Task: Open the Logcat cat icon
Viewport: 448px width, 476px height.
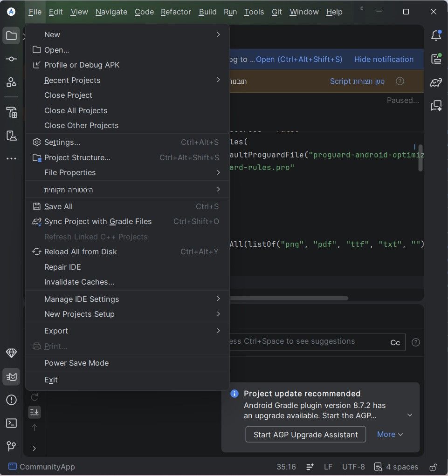Action: (11, 377)
